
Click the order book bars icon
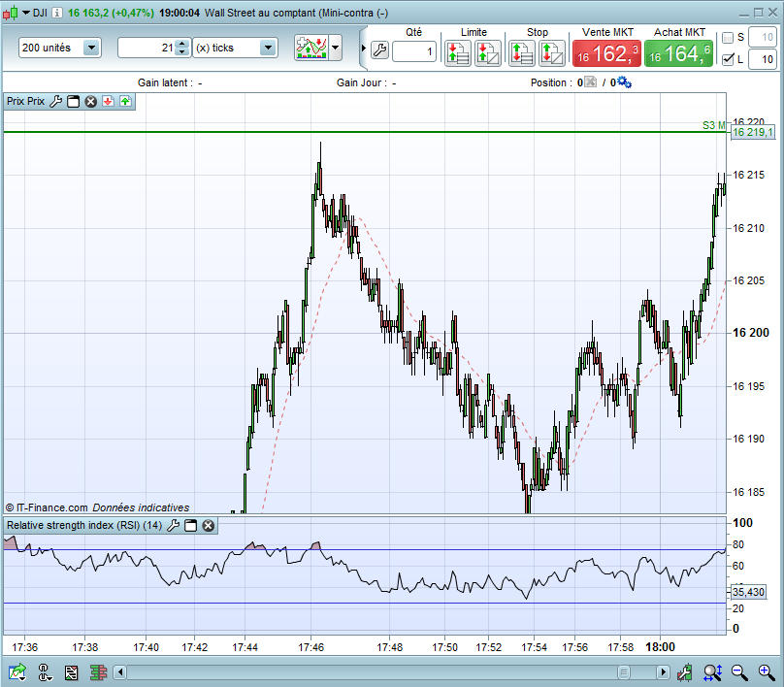pos(99,672)
